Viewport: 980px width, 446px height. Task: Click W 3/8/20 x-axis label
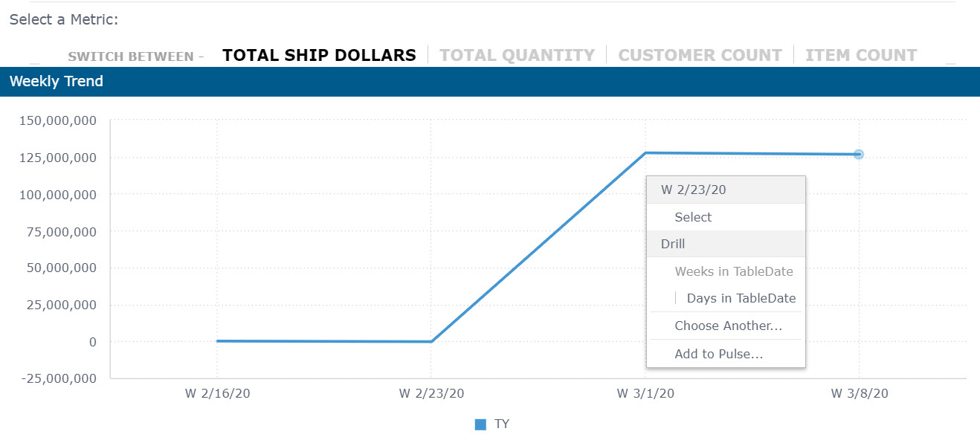(859, 394)
